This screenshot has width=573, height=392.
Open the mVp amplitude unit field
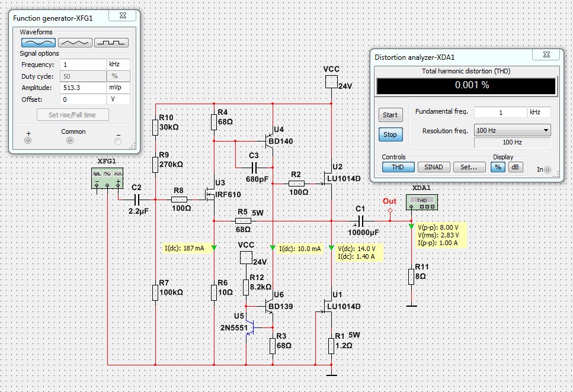pos(119,88)
